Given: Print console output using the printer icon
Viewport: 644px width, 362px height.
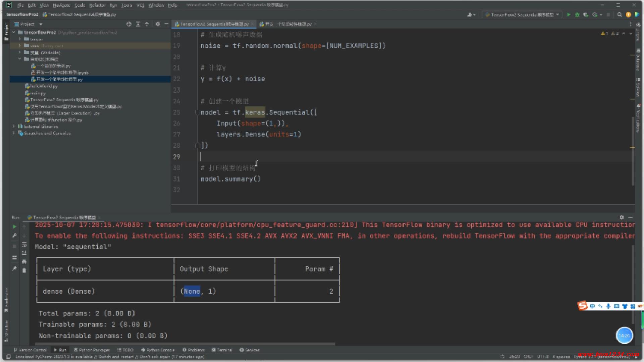Looking at the screenshot, I should click(24, 262).
